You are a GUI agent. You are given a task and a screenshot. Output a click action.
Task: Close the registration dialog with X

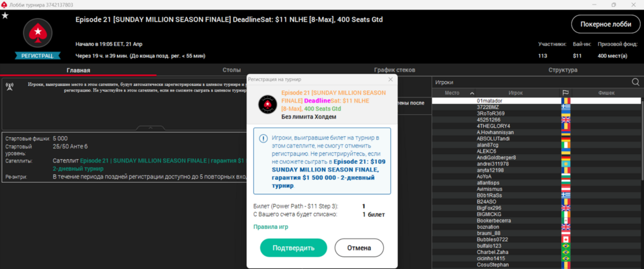coord(391,79)
